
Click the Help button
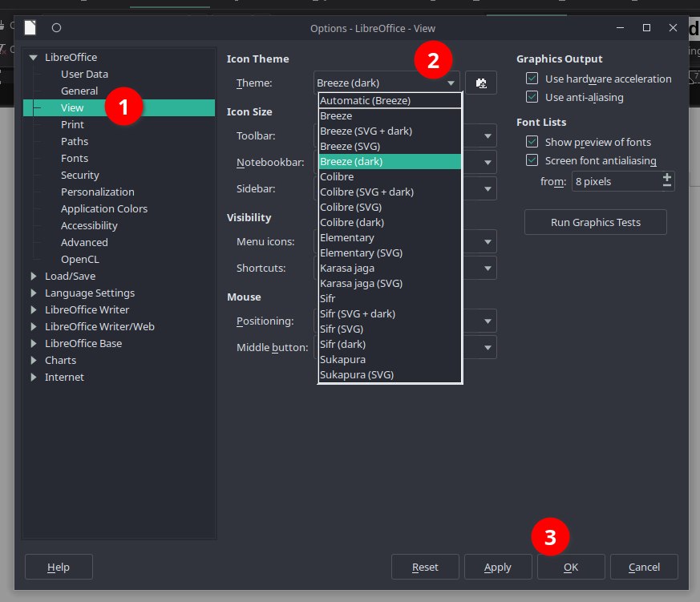point(59,567)
